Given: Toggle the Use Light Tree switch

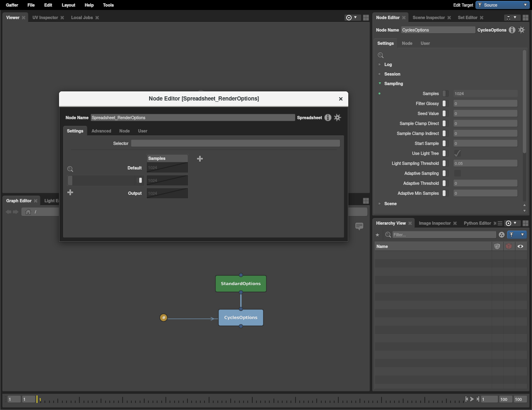Looking at the screenshot, I should click(445, 153).
